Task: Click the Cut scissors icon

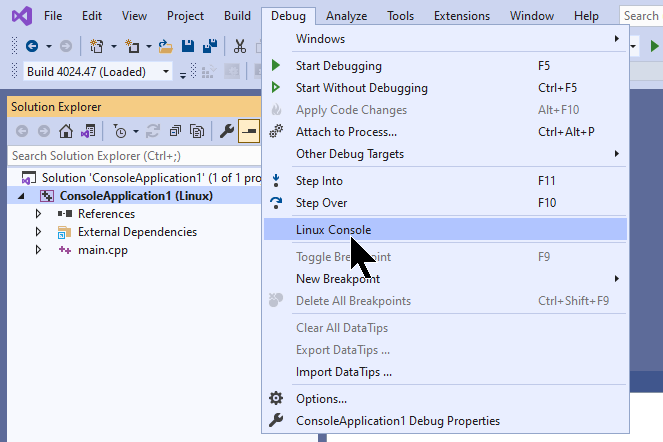Action: tap(240, 46)
